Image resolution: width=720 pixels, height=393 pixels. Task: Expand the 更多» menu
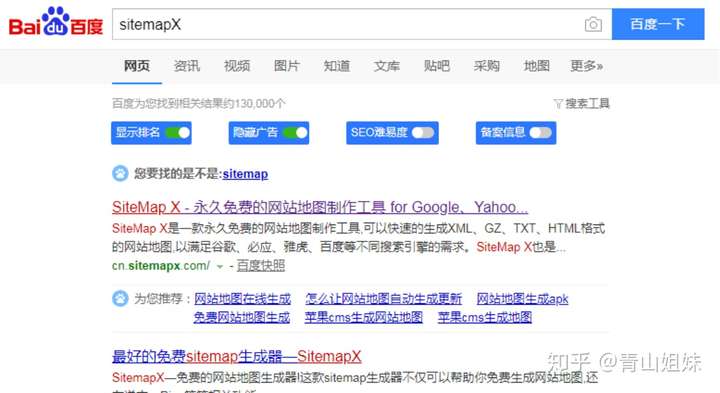(586, 66)
